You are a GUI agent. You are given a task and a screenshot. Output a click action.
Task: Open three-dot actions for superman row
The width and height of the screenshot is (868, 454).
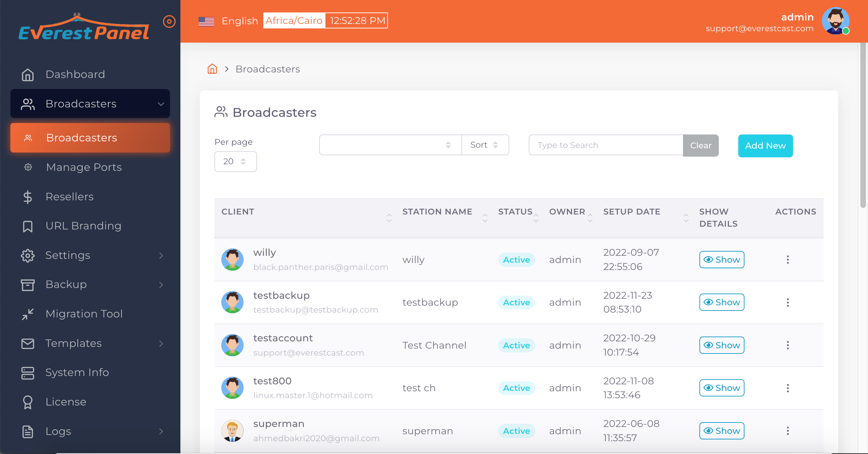pyautogui.click(x=788, y=431)
